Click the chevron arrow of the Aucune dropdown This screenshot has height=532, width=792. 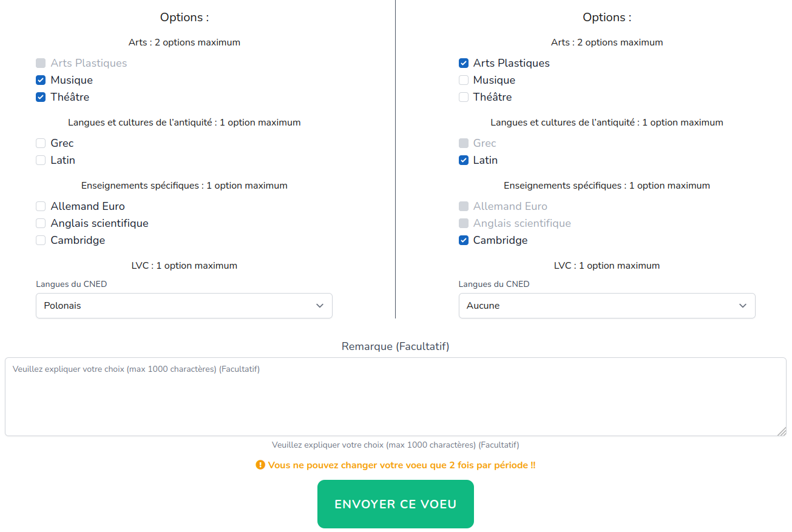[x=743, y=306]
